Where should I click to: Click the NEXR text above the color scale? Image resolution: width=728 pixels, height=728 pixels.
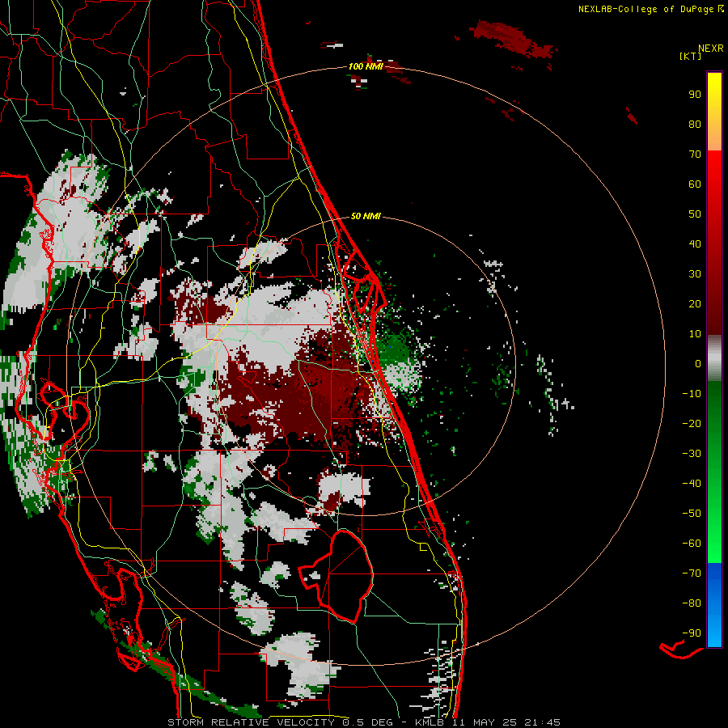coord(711,49)
